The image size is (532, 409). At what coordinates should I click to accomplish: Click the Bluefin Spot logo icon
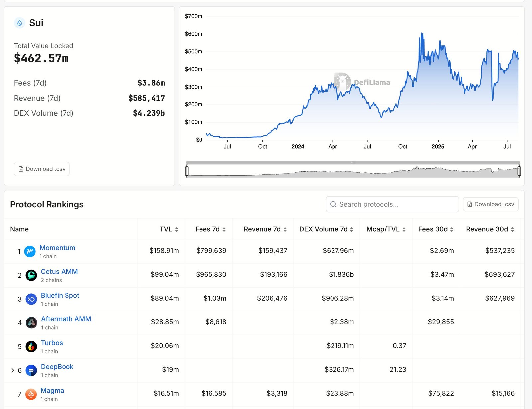click(x=31, y=299)
